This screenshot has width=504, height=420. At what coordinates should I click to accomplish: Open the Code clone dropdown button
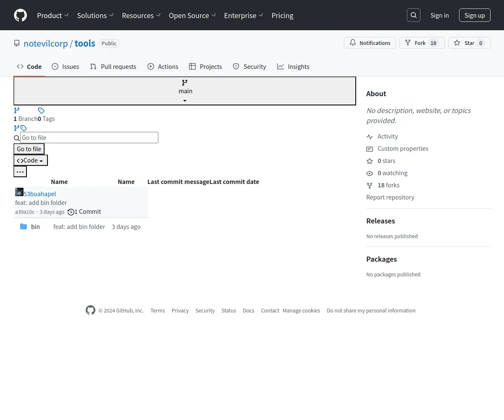coord(31,160)
